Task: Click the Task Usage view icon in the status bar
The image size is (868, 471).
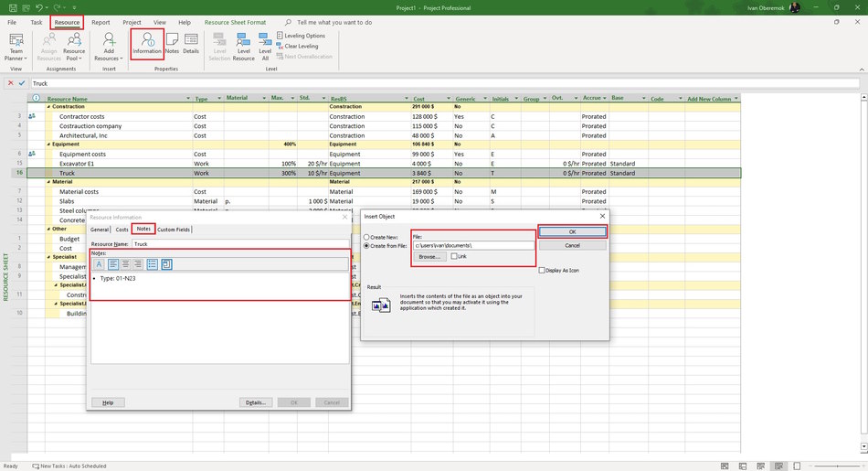Action: tap(743, 466)
